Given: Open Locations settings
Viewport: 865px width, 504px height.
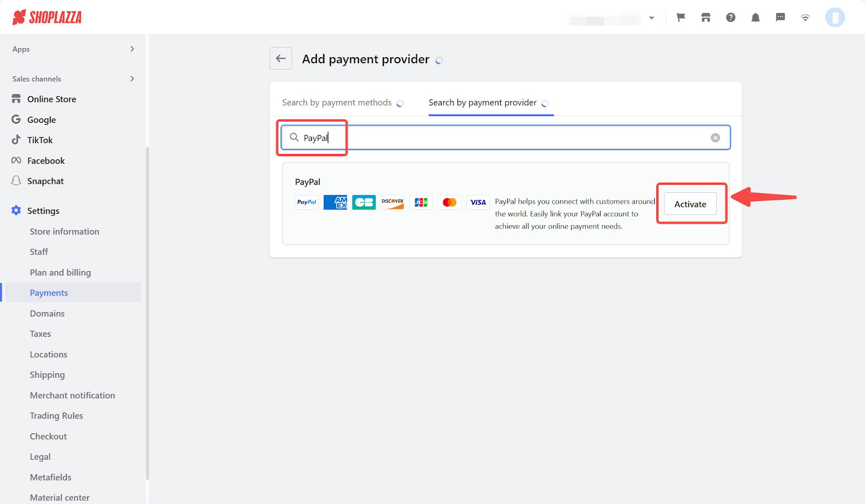Looking at the screenshot, I should [49, 354].
